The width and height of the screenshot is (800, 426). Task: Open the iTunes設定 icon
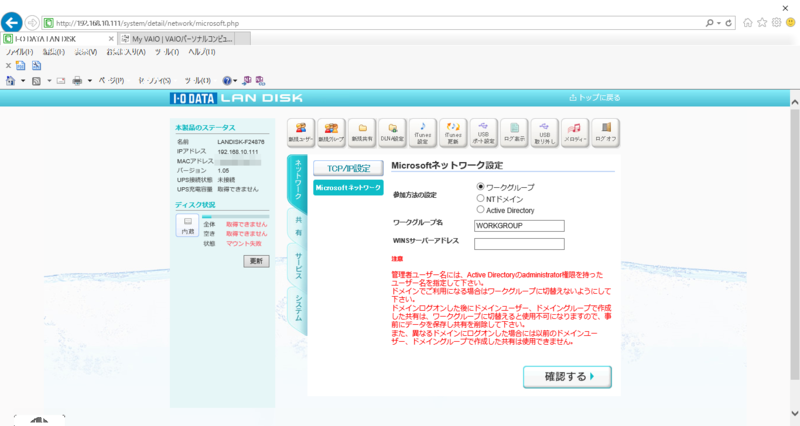point(422,133)
